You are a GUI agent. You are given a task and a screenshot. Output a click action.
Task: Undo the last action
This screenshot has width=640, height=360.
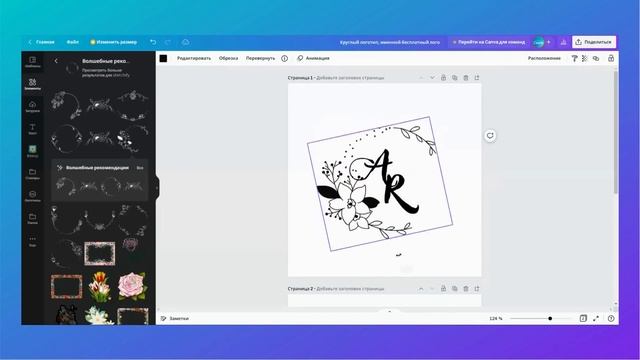coord(153,42)
